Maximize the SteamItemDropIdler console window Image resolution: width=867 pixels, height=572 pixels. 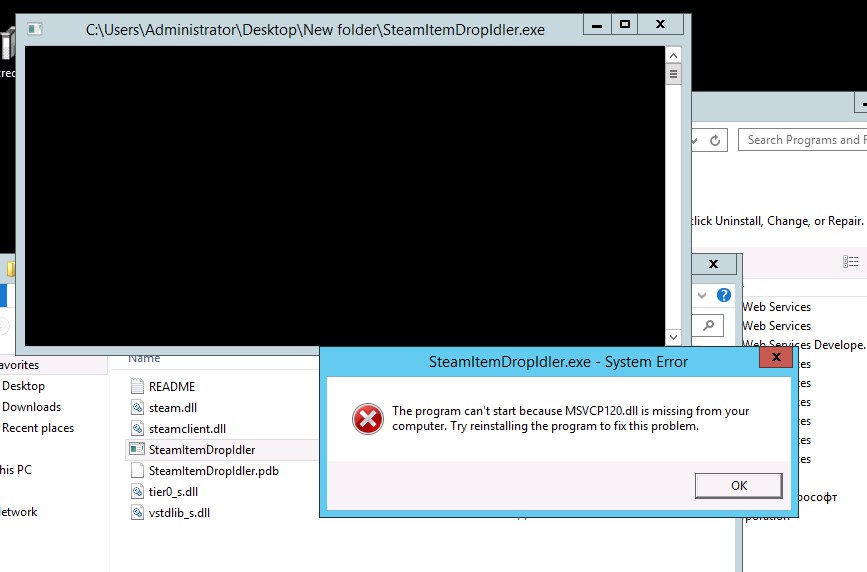[625, 25]
